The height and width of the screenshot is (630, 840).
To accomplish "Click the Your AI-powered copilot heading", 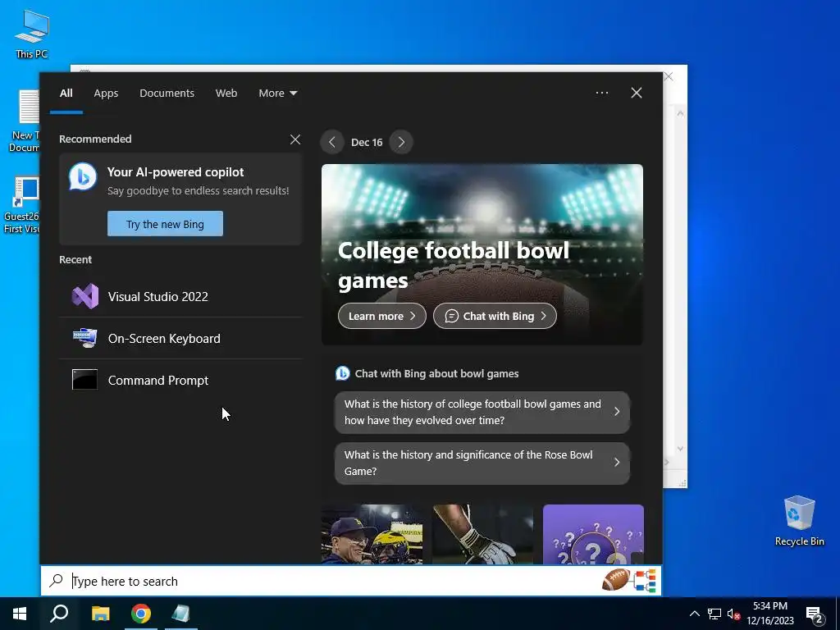I will point(176,172).
